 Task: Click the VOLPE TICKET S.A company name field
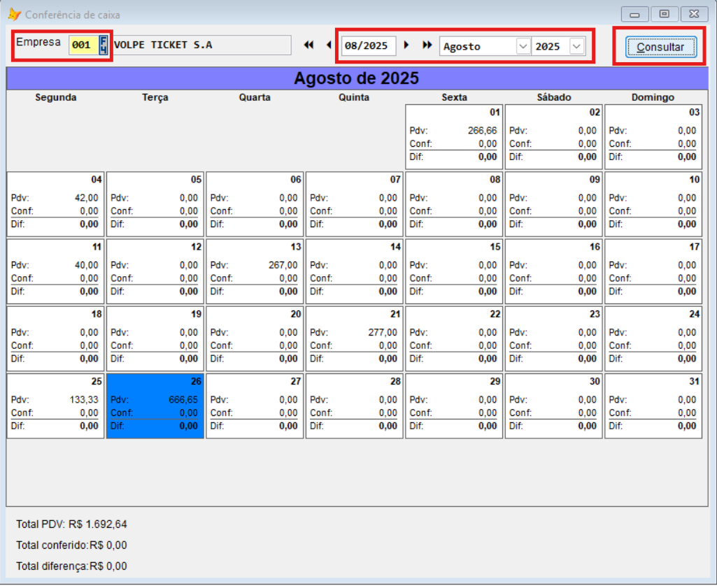point(201,45)
